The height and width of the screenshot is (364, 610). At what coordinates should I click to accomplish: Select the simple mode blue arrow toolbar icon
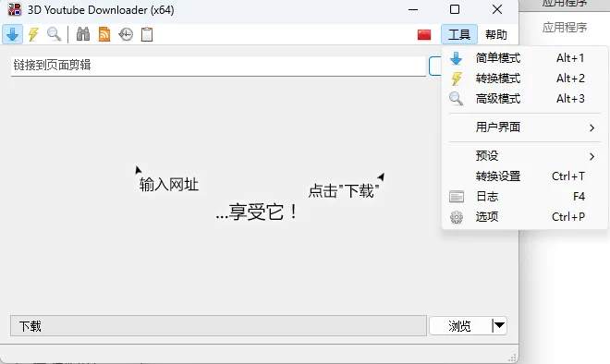(12, 34)
